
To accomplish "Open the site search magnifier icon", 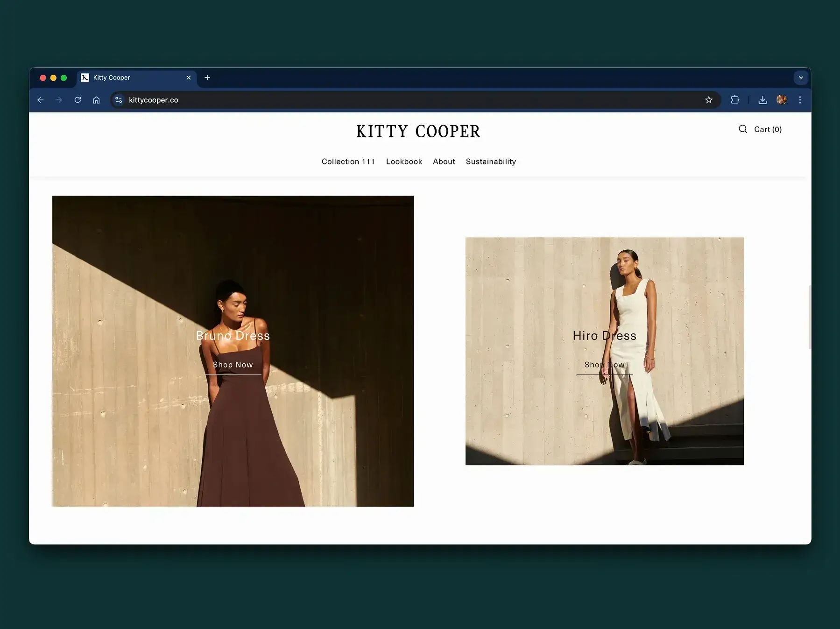I will tap(743, 129).
